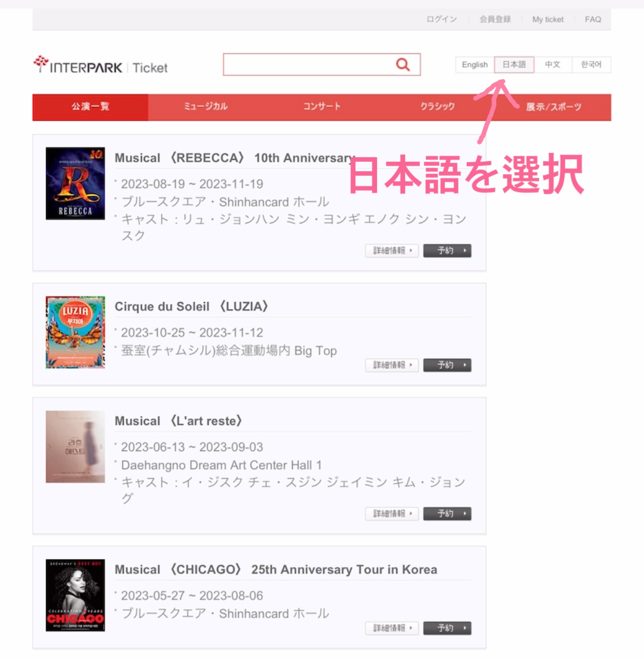Switch site language to English
The height and width of the screenshot is (660, 644).
coord(475,64)
